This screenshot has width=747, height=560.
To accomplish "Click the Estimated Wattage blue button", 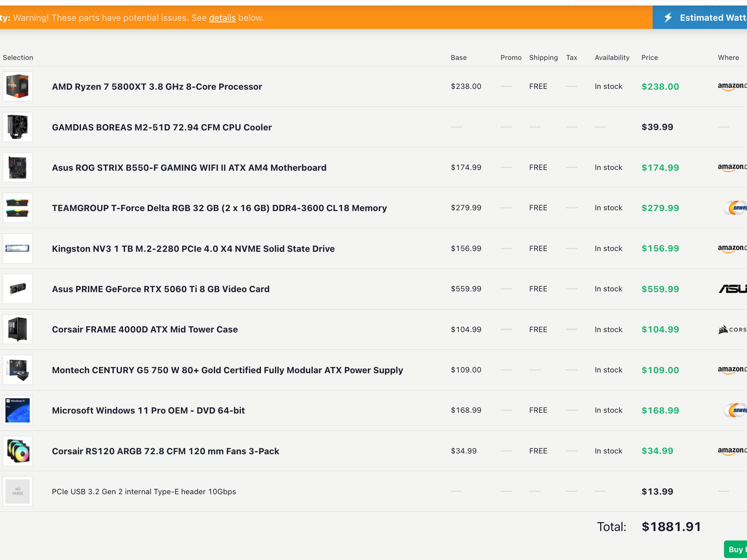I will coord(700,17).
